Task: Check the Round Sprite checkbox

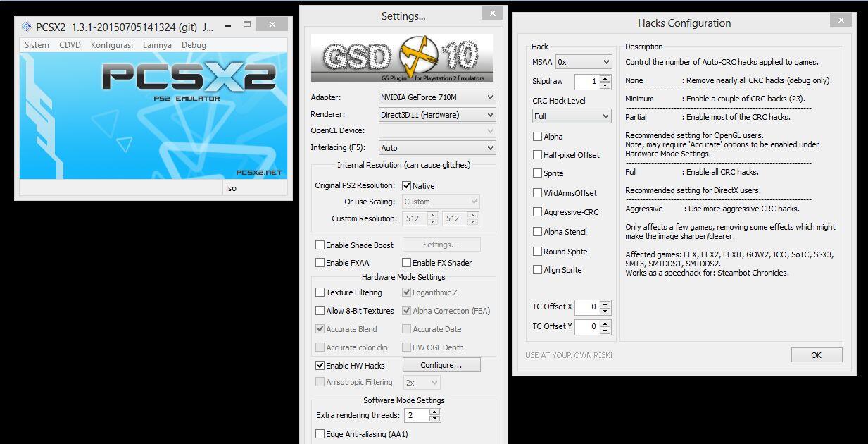Action: (x=538, y=252)
